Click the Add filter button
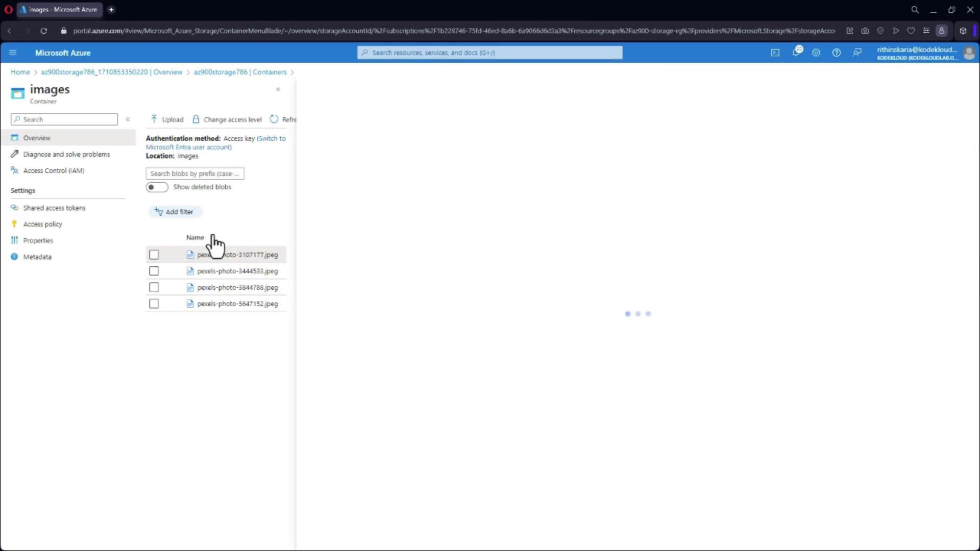 [x=174, y=212]
